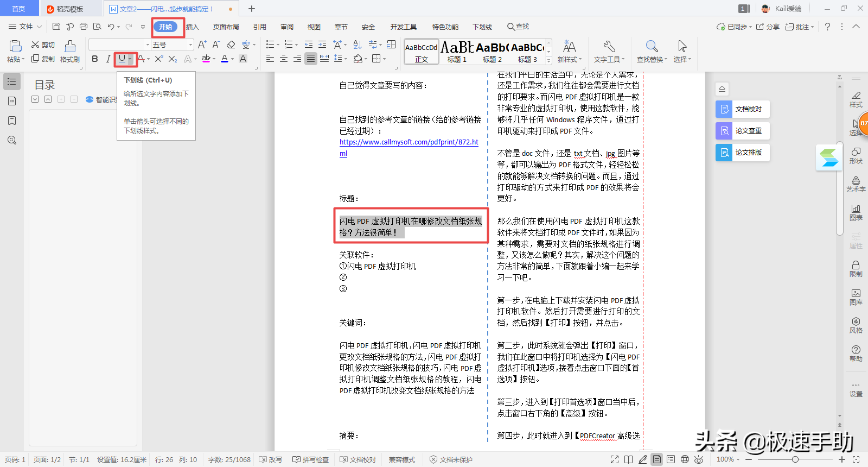Screen dimensions: 868x467
Task: Toggle character shading (A) button
Action: click(x=243, y=59)
